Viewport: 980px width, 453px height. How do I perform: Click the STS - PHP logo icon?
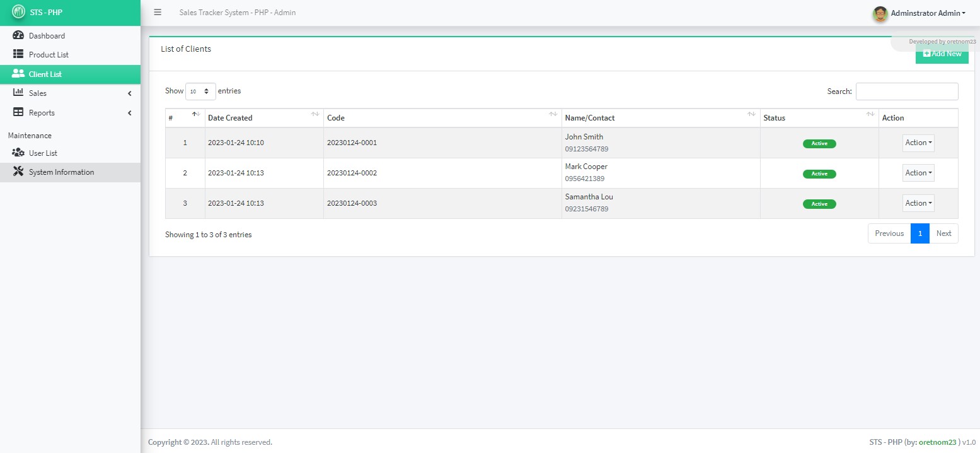(x=19, y=12)
